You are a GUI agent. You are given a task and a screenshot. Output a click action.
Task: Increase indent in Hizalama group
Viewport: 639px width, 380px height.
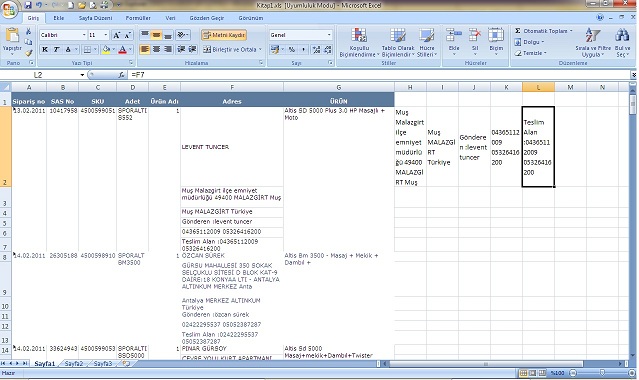pyautogui.click(x=192, y=49)
